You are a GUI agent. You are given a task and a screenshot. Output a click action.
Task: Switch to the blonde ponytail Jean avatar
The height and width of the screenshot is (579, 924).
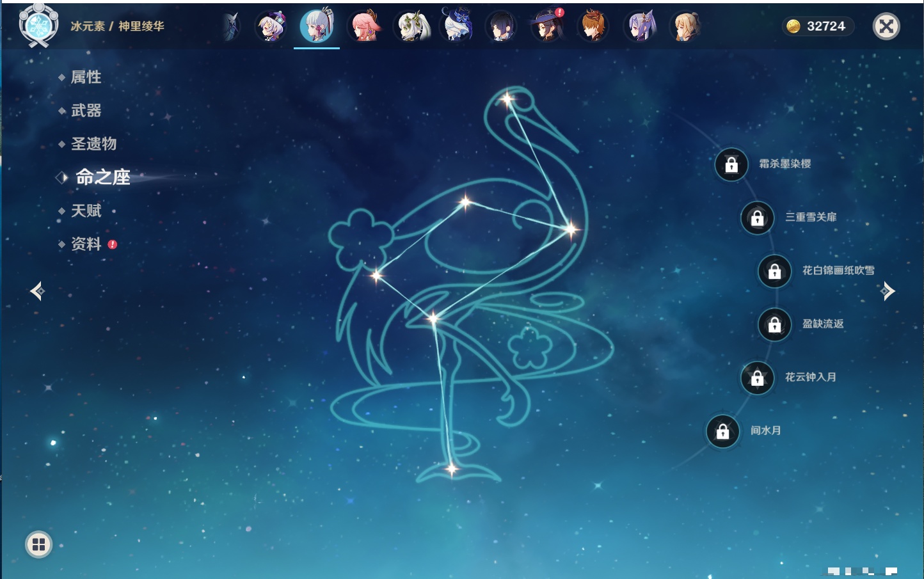tap(685, 27)
